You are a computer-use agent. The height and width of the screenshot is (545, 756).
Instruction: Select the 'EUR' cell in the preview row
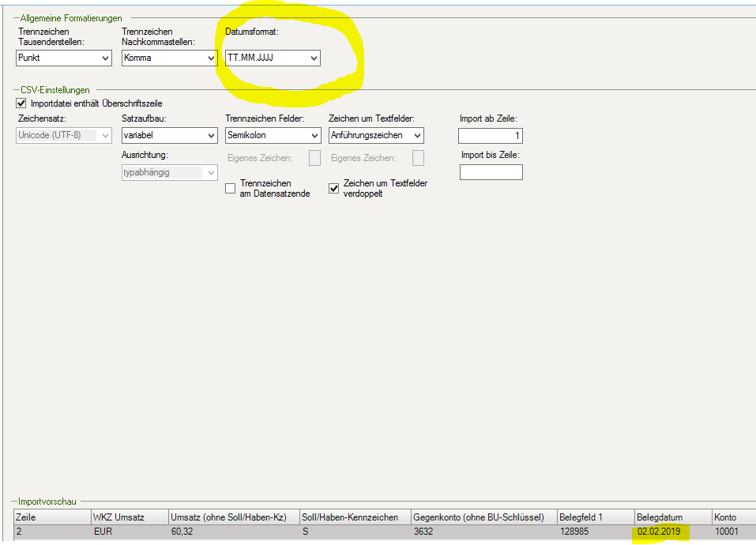pyautogui.click(x=130, y=532)
